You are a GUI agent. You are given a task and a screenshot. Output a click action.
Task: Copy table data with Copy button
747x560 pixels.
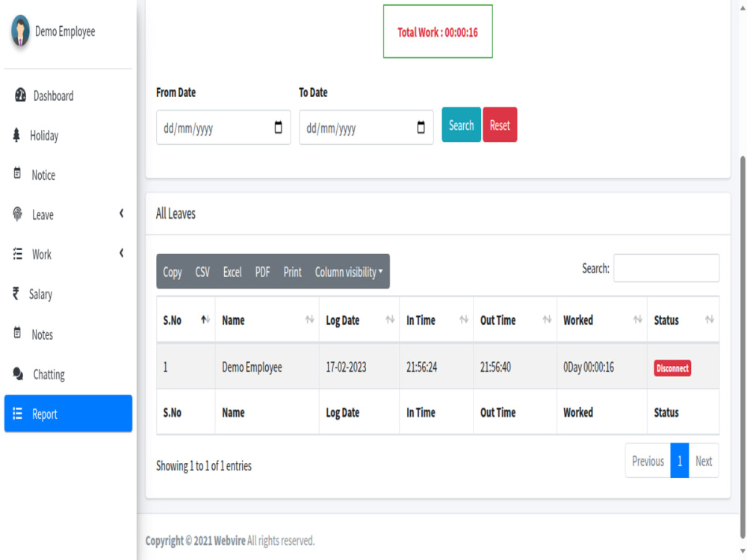(173, 272)
